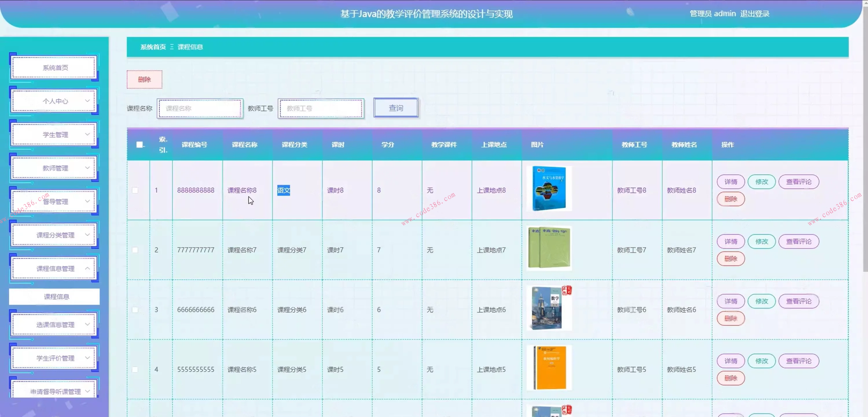Click the 查询 search button

pyautogui.click(x=396, y=108)
